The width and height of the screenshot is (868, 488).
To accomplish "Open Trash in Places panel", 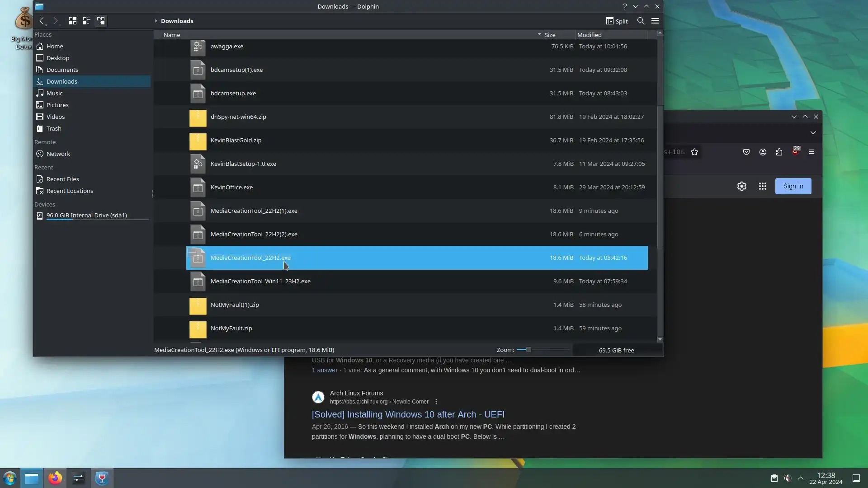I will 53,128.
